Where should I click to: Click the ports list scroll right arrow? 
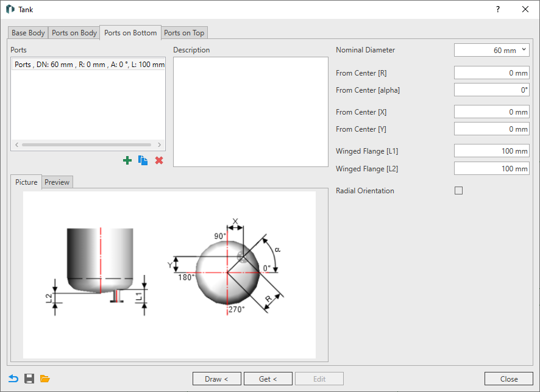(x=159, y=144)
